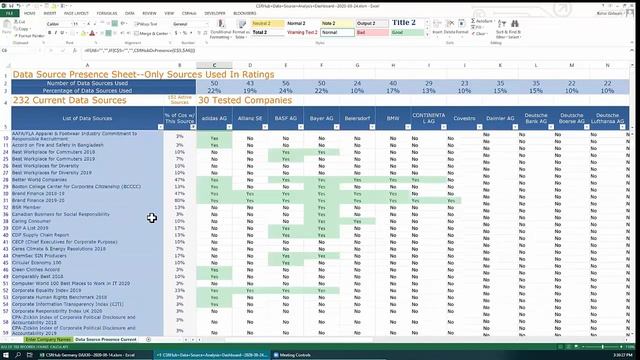
Task: Click the taskbar search magnifier icon
Action: [x=18, y=355]
